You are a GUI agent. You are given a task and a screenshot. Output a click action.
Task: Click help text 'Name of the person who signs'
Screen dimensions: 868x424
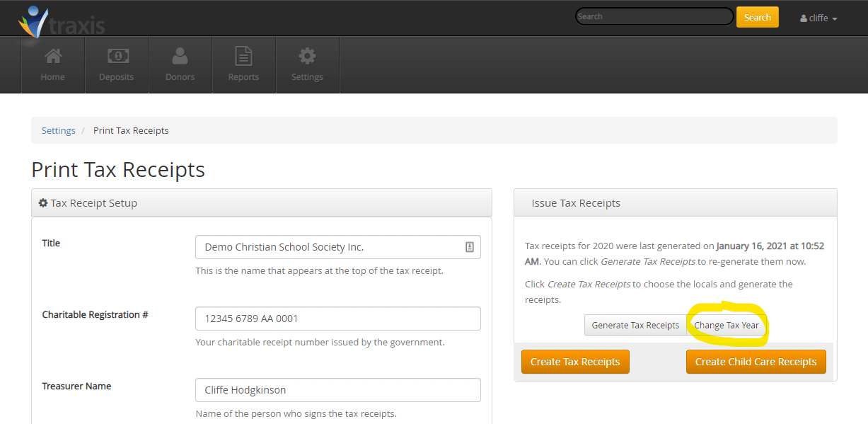[296, 413]
